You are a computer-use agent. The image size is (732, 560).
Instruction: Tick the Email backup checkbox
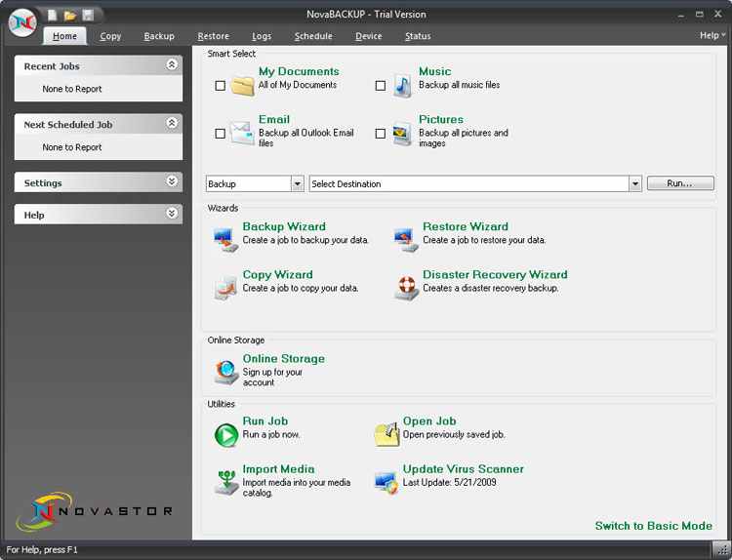pos(221,134)
